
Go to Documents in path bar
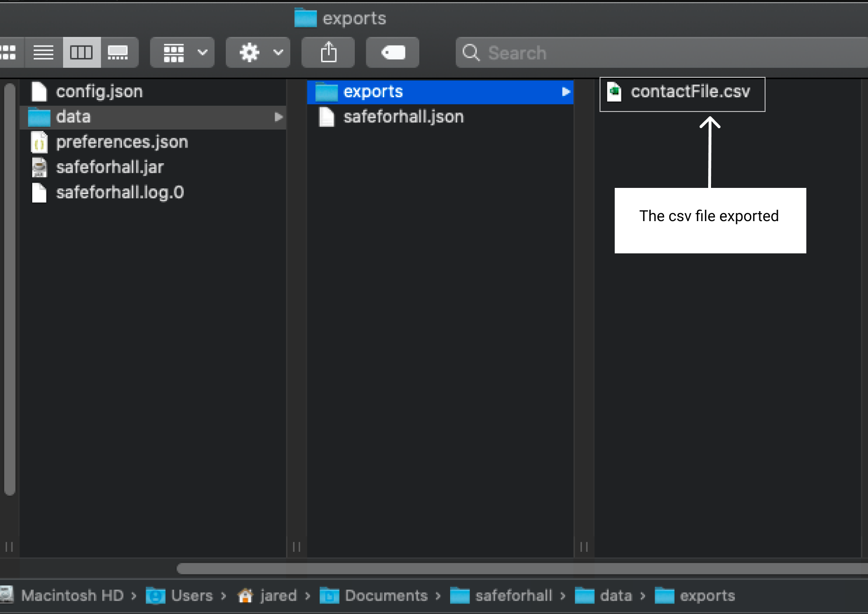[374, 595]
